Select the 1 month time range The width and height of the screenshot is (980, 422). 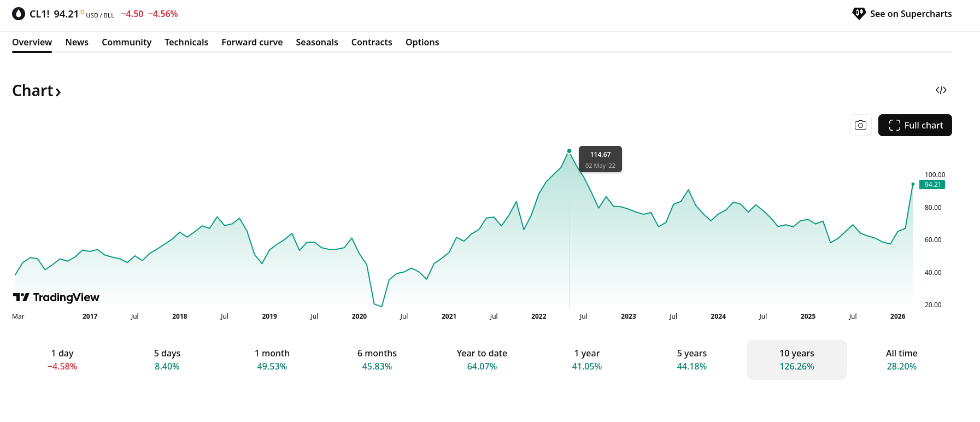[272, 360]
